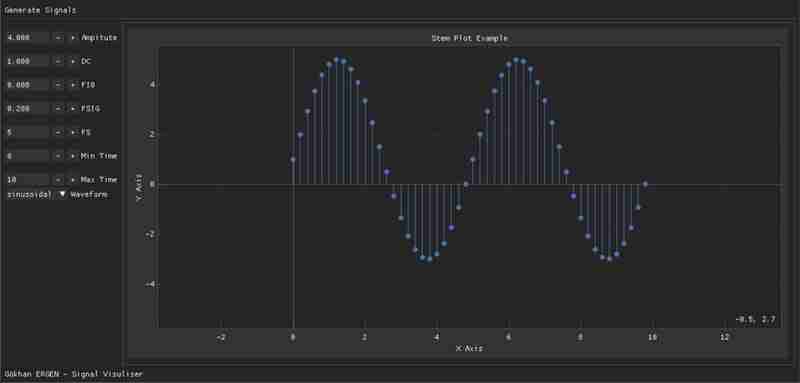Viewport: 800px width, 383px height.
Task: Increment the FS sampling value
Action: point(73,133)
